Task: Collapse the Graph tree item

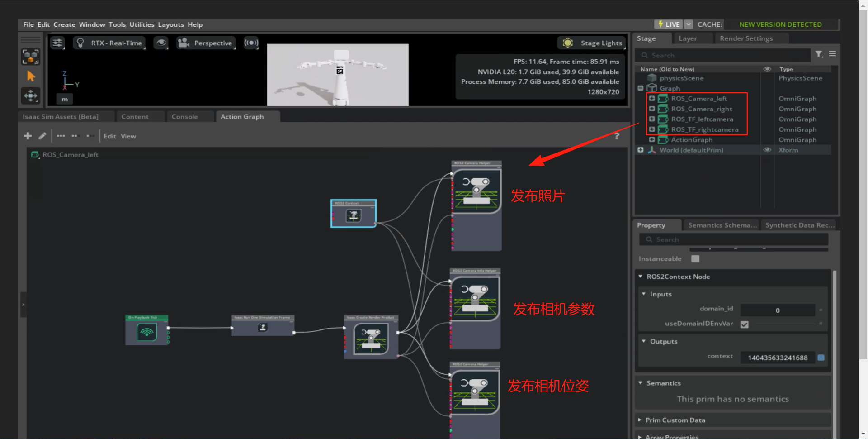Action: (x=641, y=88)
